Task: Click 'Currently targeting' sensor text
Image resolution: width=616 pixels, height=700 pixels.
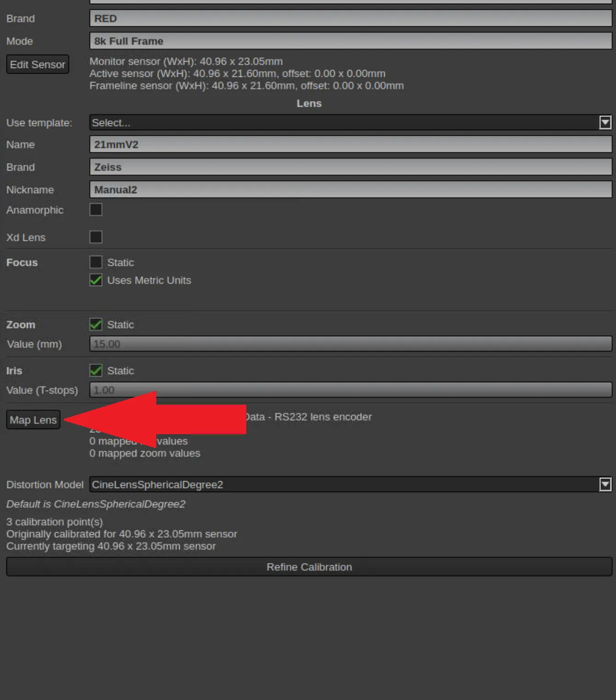Action: click(x=111, y=546)
